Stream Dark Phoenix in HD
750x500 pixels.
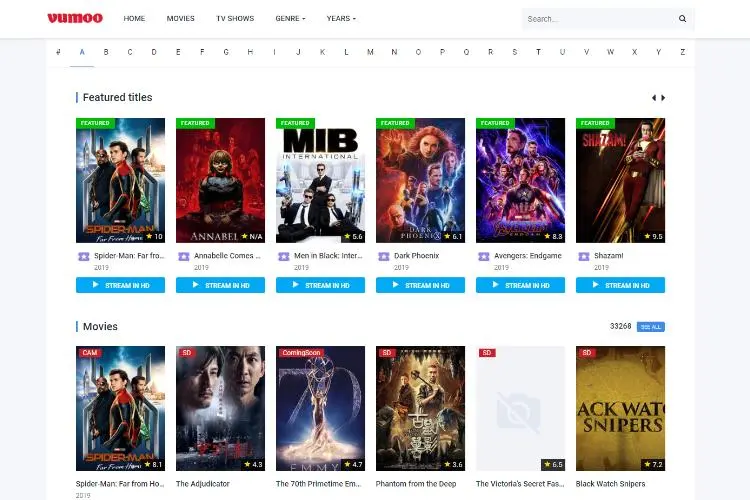[x=420, y=285]
